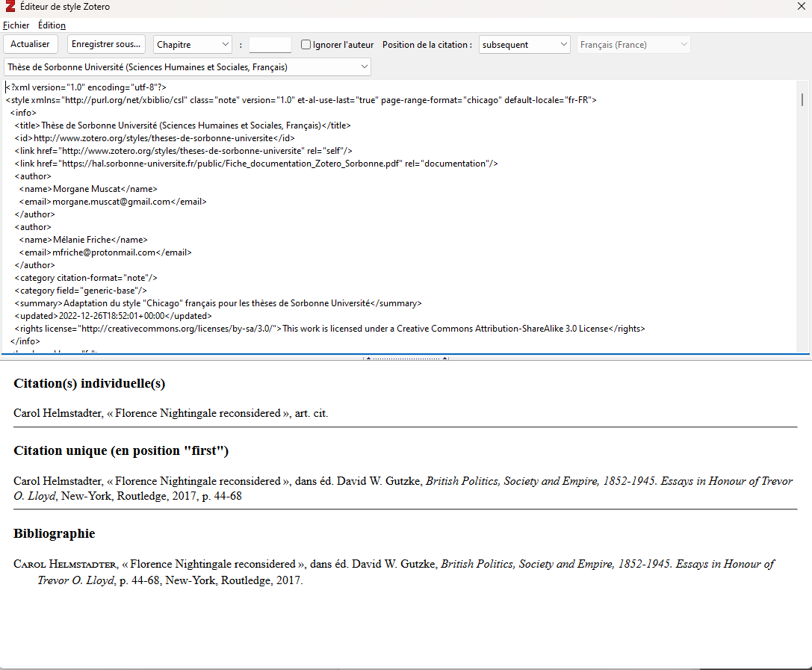
Task: Click the bibliography entry beginning Carol Helmstadter
Action: coord(394,572)
